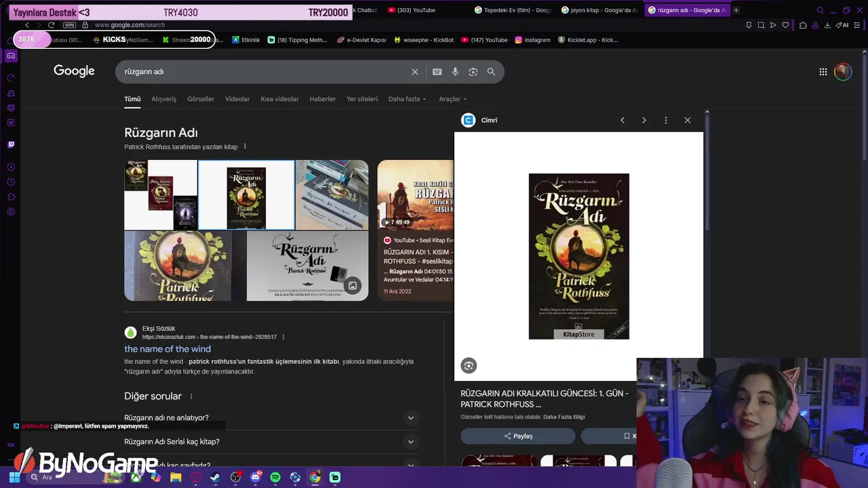Switch to 'Tepedeki Ev (film)' browser tab

(513, 10)
